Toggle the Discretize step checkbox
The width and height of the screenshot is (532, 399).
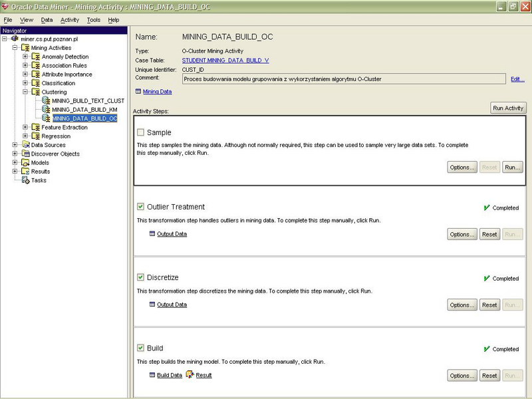click(x=140, y=277)
